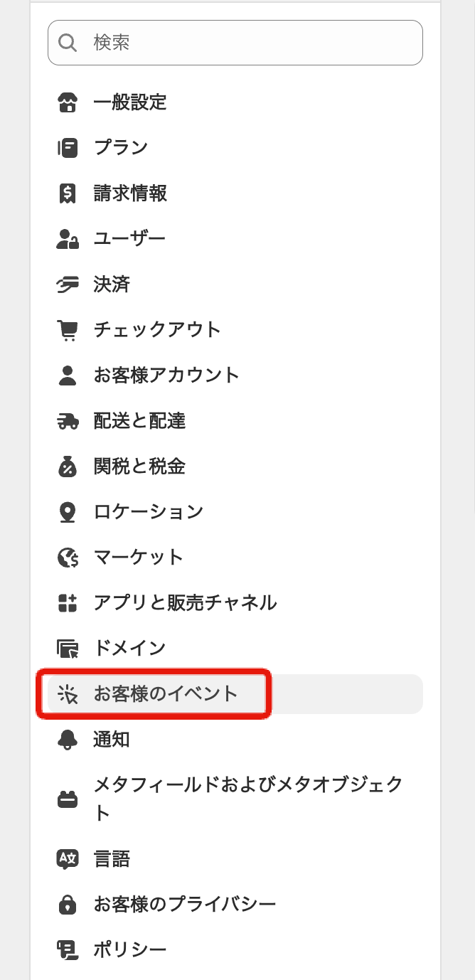Click the store icon beside 一般設定
Screen dimensions: 475x980
[x=67, y=102]
